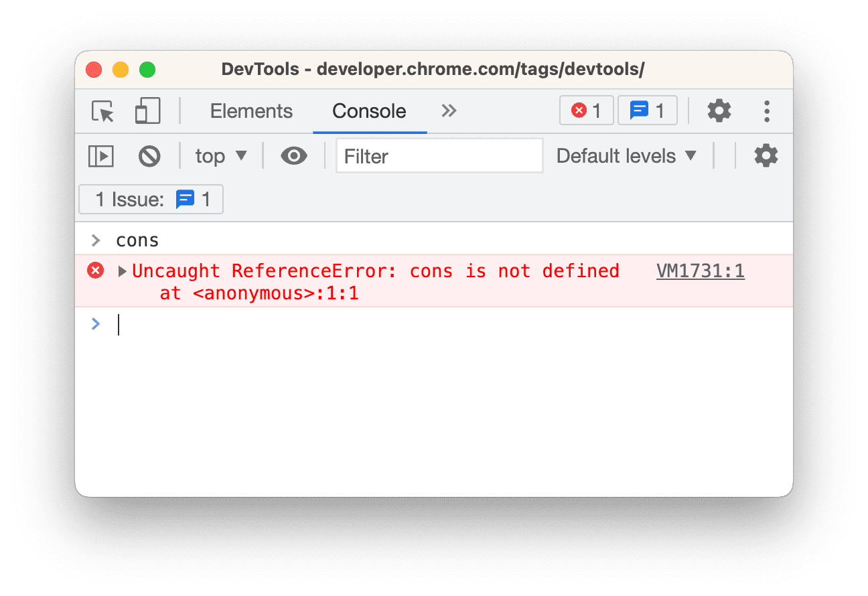Create a live expression with eye icon
This screenshot has height=596, width=868.
(x=293, y=156)
